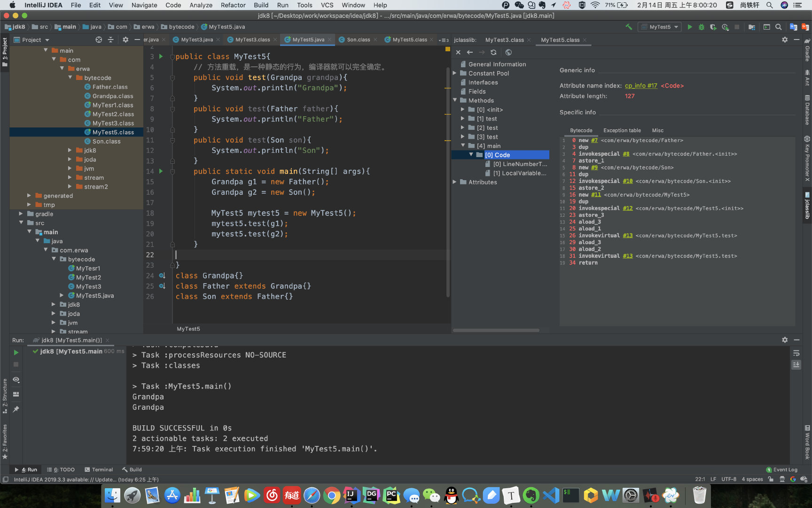Image resolution: width=812 pixels, height=508 pixels.
Task: Expand the generated folder in Project tree
Action: (x=29, y=196)
